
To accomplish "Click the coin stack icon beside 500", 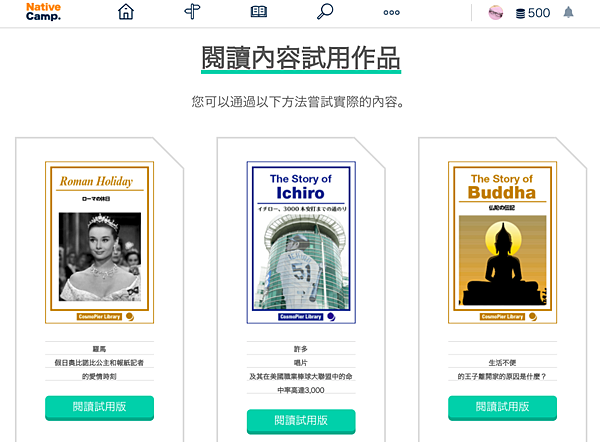I will pyautogui.click(x=520, y=13).
